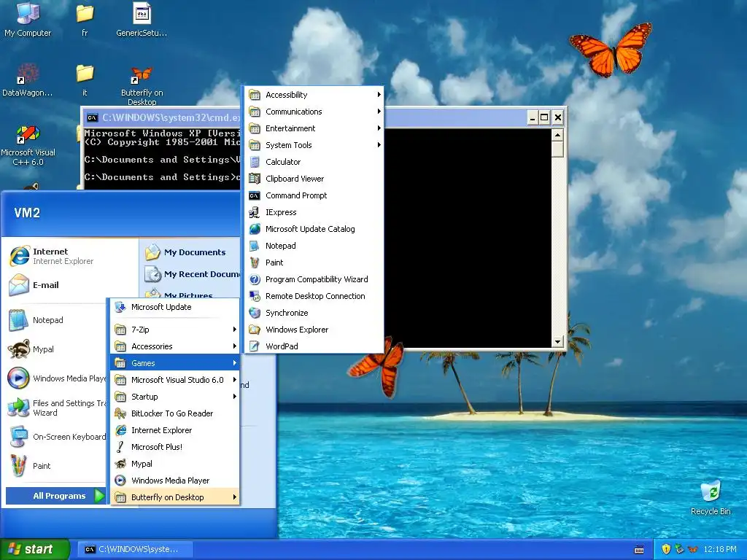Start Windows Media Player from All Programs
The height and width of the screenshot is (560, 747).
[175, 481]
